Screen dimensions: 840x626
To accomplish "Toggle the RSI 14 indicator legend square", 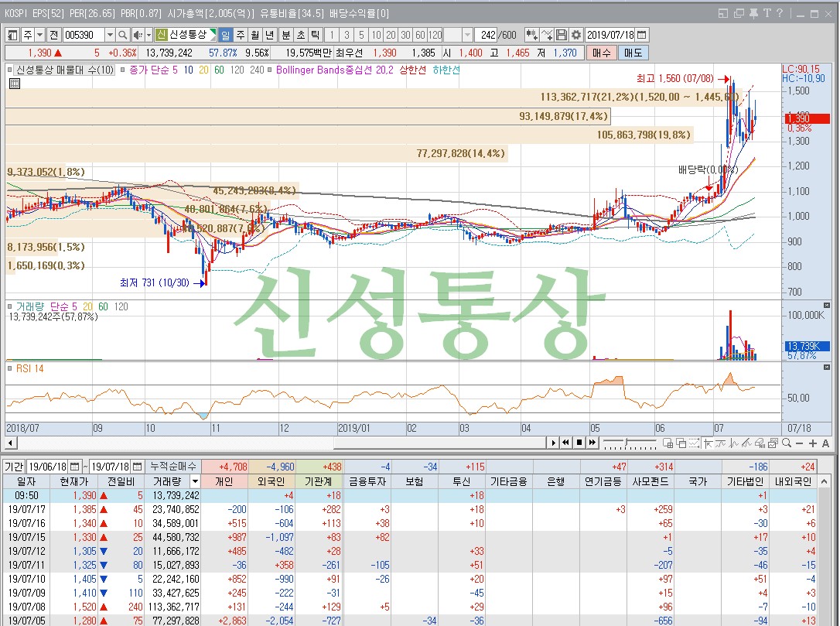I will (10, 369).
